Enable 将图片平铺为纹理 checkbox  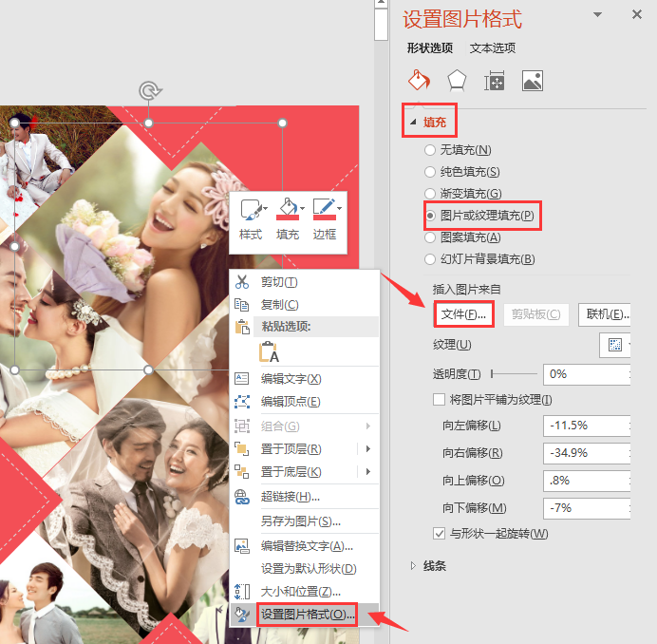[x=439, y=399]
